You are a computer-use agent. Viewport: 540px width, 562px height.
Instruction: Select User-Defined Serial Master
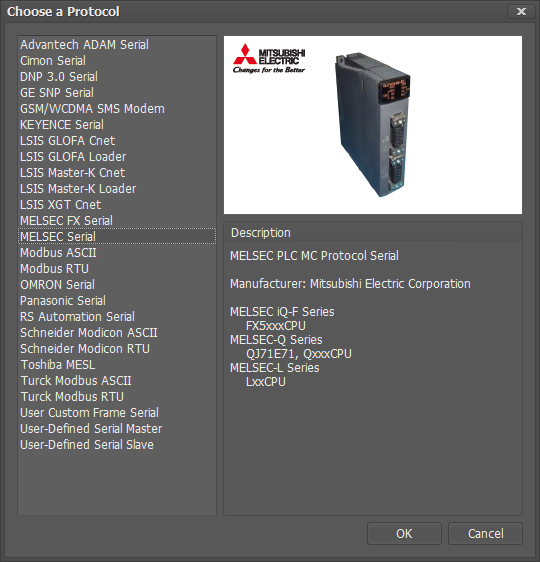pos(117,429)
